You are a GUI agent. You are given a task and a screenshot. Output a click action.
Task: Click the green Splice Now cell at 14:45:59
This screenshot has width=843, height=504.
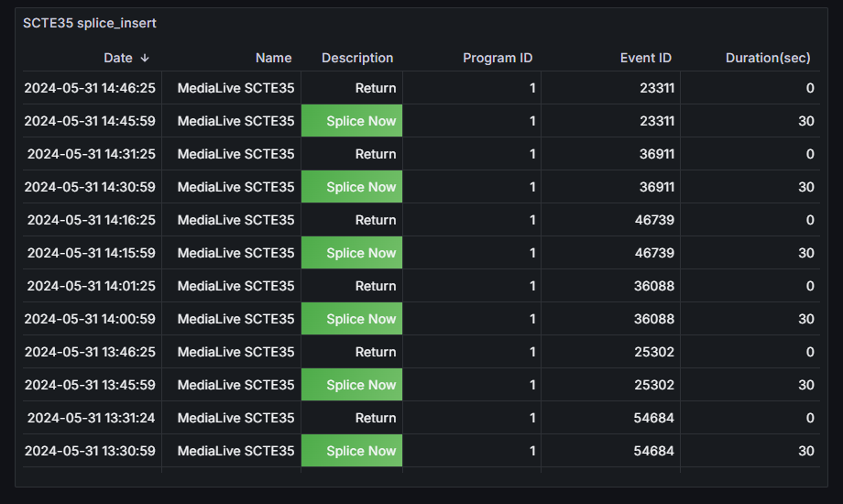pyautogui.click(x=361, y=121)
